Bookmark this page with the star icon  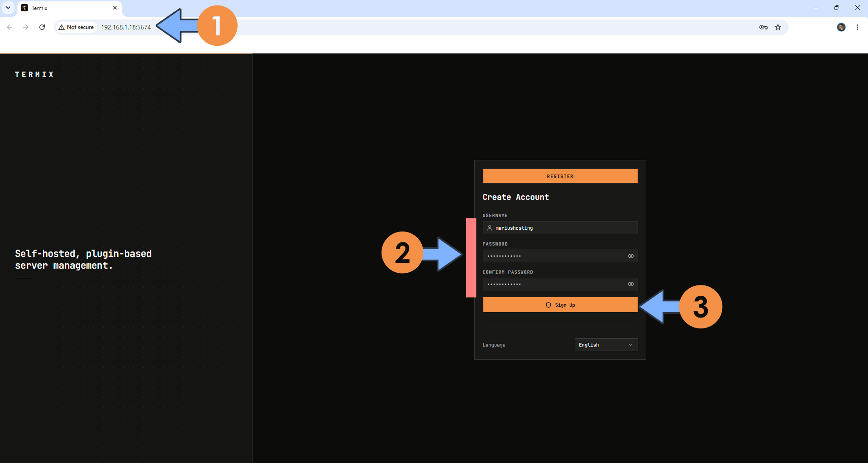point(778,27)
